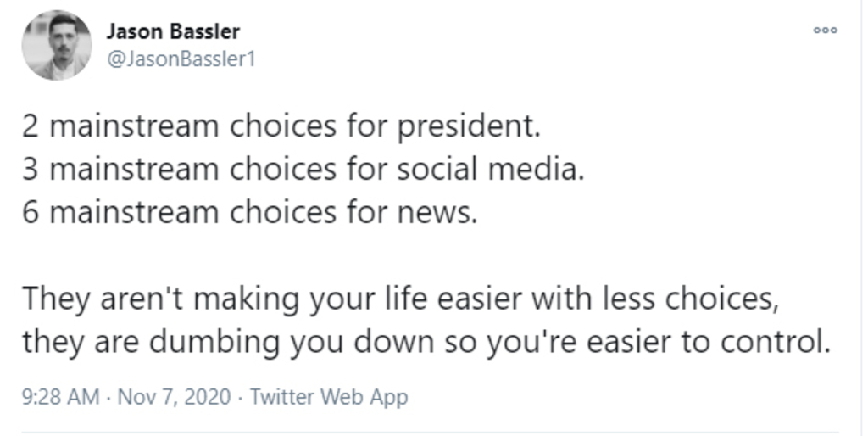Image resolution: width=868 pixels, height=436 pixels.
Task: Click the @JasonBassler1 handle
Action: pos(177,59)
